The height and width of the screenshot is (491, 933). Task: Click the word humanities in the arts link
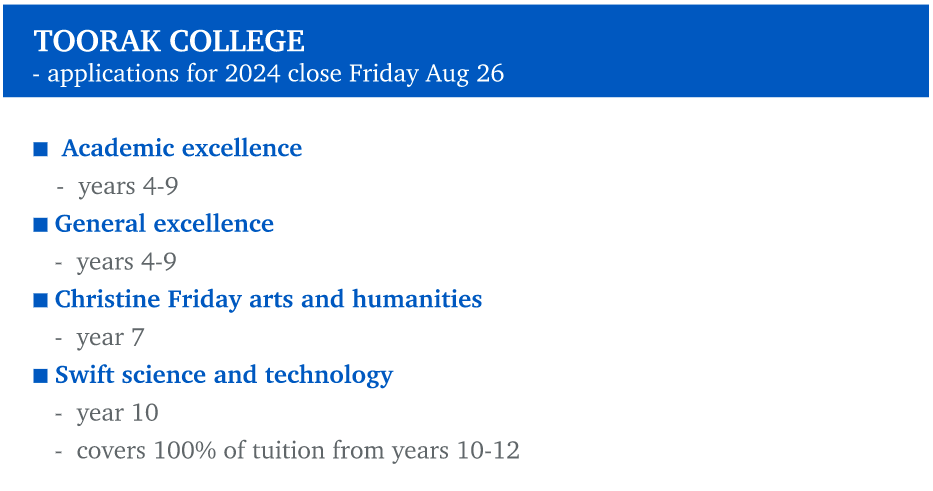pyautogui.click(x=417, y=299)
